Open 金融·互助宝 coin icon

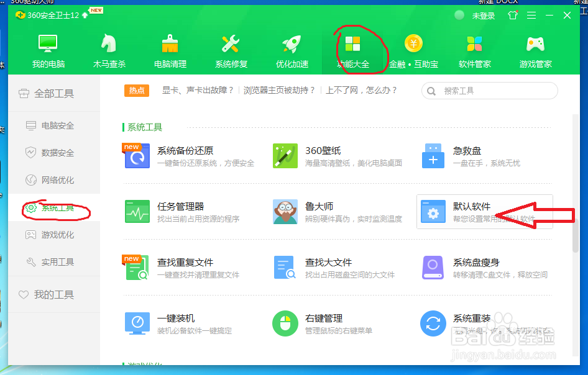(413, 43)
